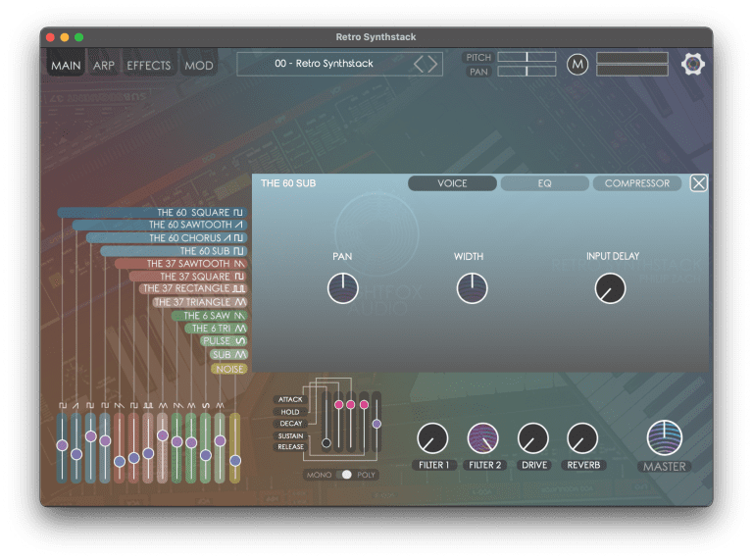Viewport: 753px width, 560px height.
Task: Select the ATTACK envelope label
Action: [x=291, y=400]
